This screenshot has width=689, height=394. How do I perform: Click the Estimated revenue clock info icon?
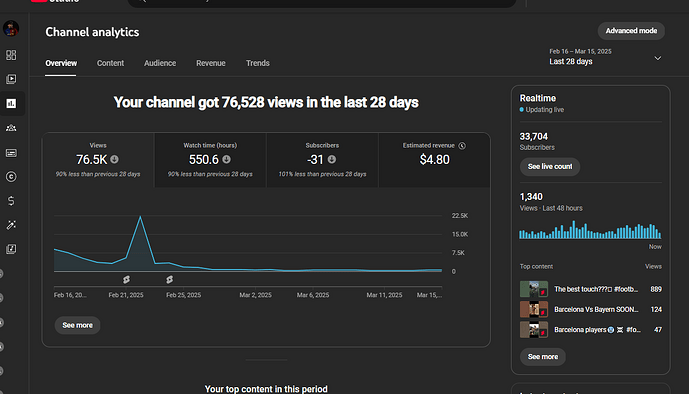[x=462, y=146]
